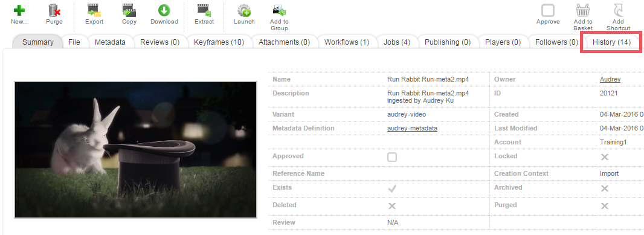Click the Extract toolbar icon
Viewport: 644px width, 235px height.
pos(204,10)
